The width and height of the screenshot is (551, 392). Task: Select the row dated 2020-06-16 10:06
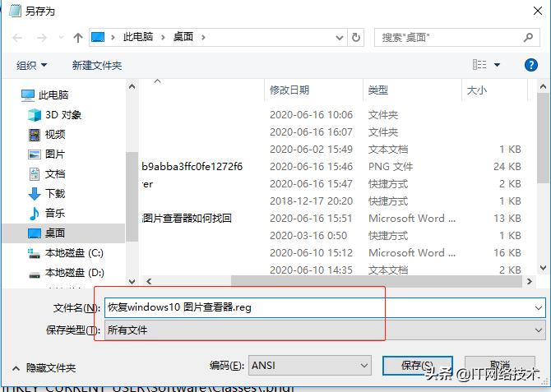[x=331, y=115]
